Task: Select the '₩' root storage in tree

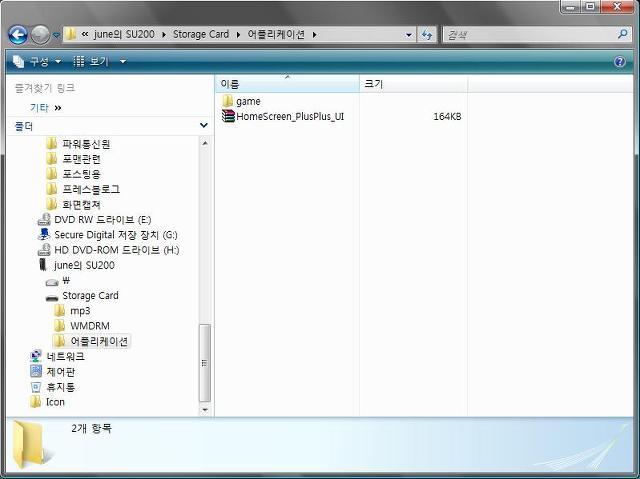Action: pos(66,281)
